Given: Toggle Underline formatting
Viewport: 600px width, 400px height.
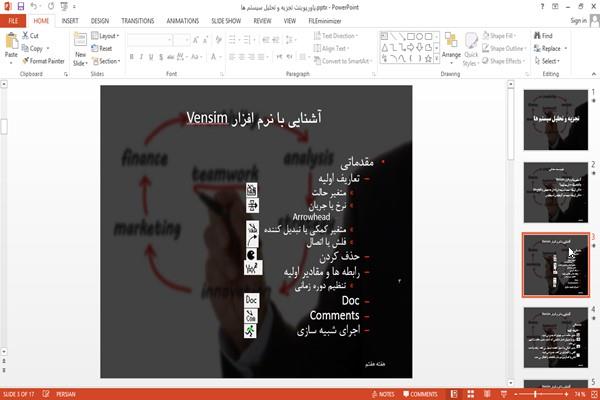Looking at the screenshot, I should click(151, 57).
